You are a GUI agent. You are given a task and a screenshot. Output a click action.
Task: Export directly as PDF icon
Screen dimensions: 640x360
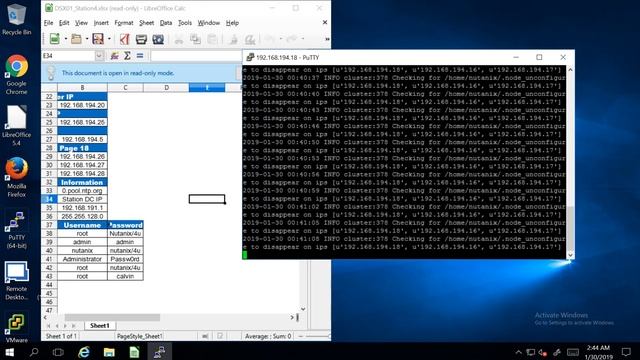coord(124,39)
